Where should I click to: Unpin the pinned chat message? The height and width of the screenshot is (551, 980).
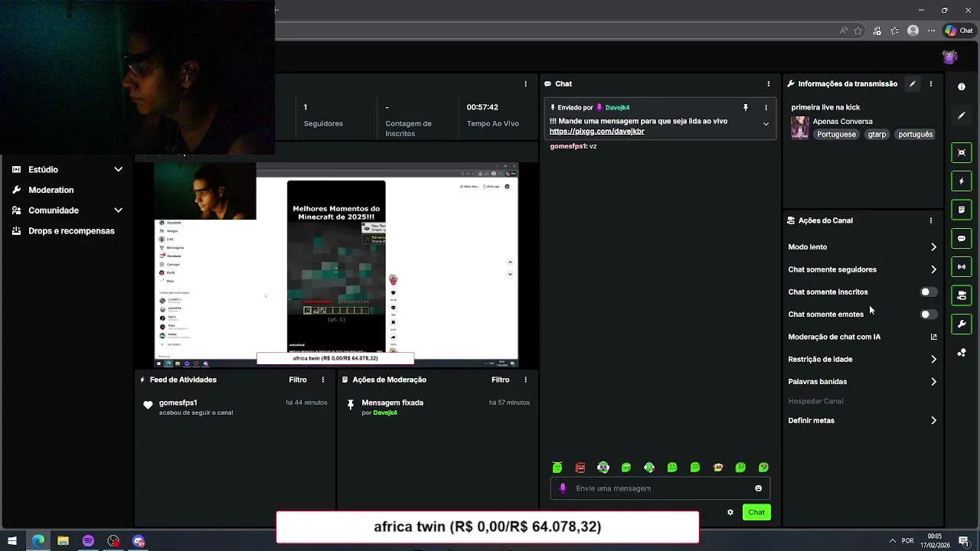point(745,108)
